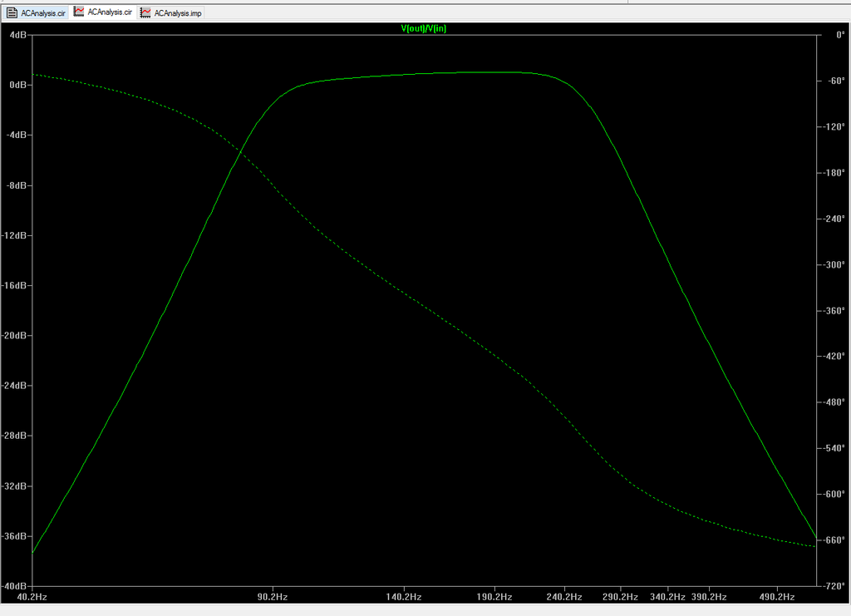The image size is (851, 616).
Task: Open the first ACAnalysis.cir netlist tab
Action: point(36,12)
